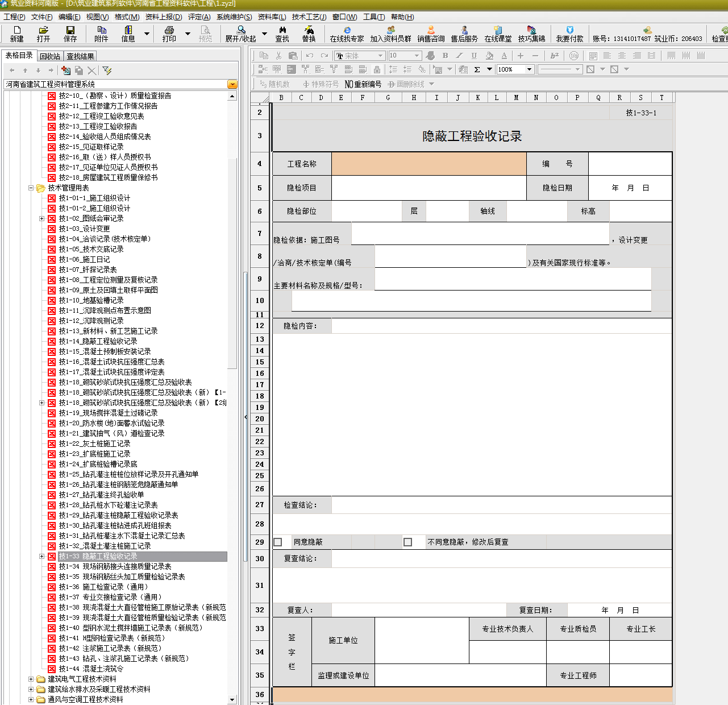This screenshot has width=728, height=705.
Task: Open the 资料库(L) menu
Action: pyautogui.click(x=272, y=16)
